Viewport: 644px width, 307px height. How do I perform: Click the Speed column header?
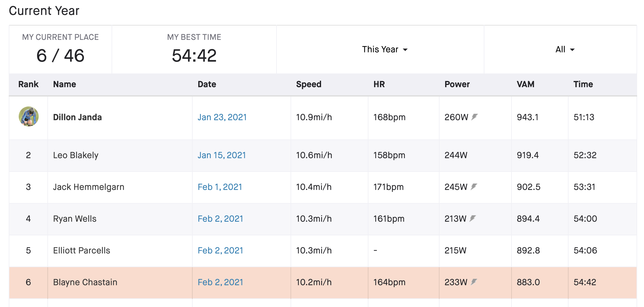point(309,84)
